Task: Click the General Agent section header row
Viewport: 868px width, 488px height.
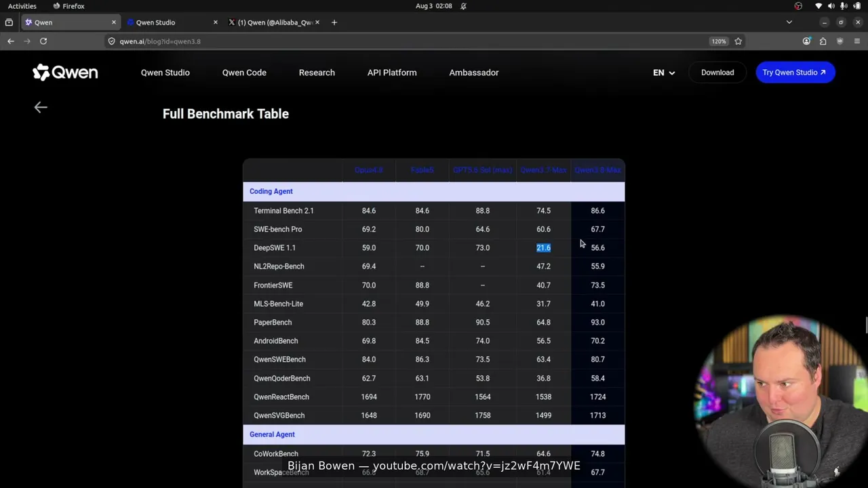Action: tap(434, 434)
